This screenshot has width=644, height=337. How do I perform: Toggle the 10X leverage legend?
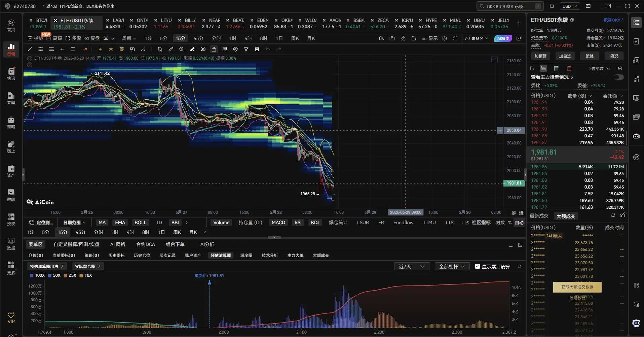click(86, 275)
